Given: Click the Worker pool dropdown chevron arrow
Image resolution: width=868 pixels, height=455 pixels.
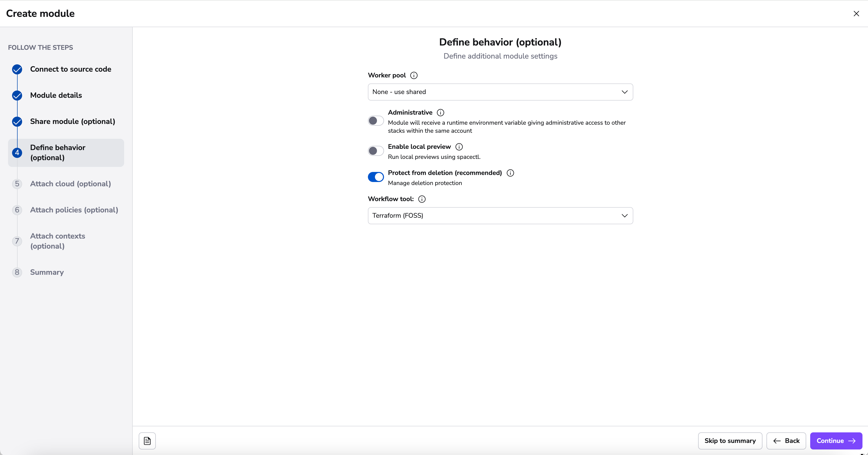Looking at the screenshot, I should [x=624, y=92].
